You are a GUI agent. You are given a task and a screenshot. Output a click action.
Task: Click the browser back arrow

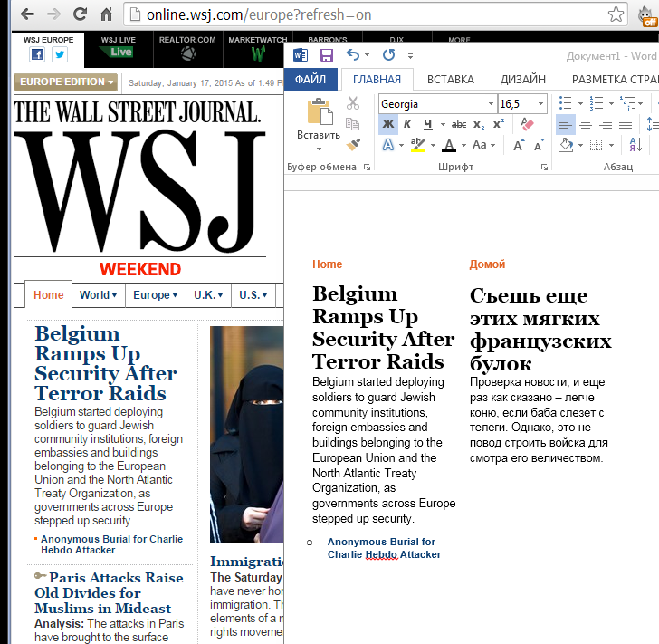pyautogui.click(x=27, y=14)
